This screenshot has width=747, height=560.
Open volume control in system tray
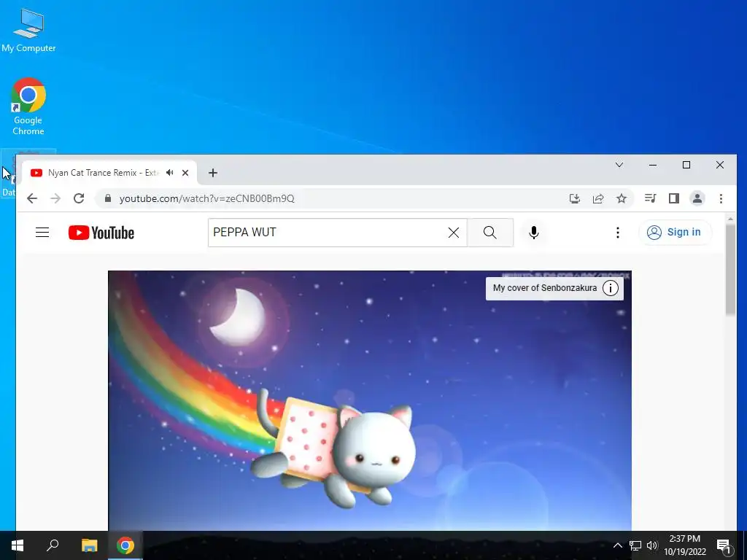[x=652, y=545]
